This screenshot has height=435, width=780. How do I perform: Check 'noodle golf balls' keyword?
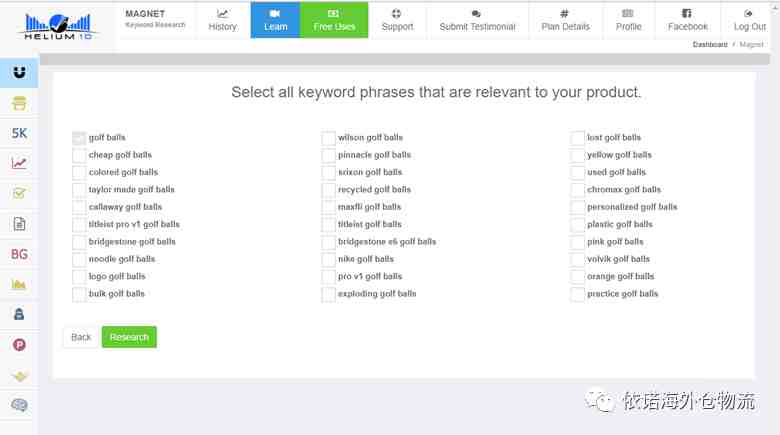79,260
